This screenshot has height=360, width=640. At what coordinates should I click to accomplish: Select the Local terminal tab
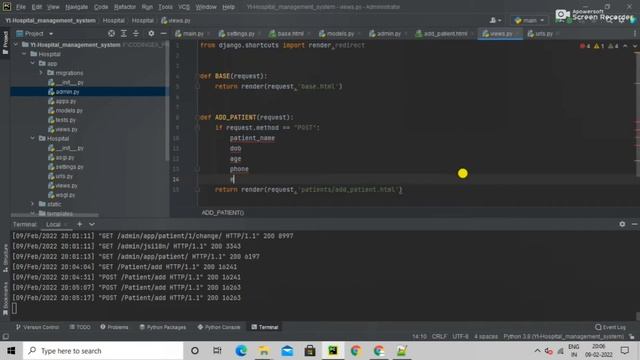pyautogui.click(x=53, y=224)
